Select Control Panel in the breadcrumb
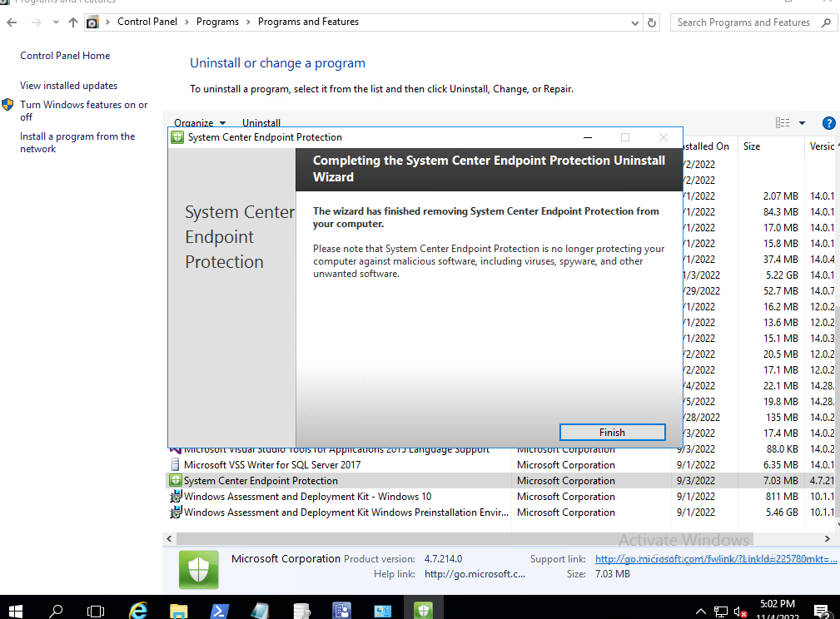840x619 pixels. (x=147, y=22)
